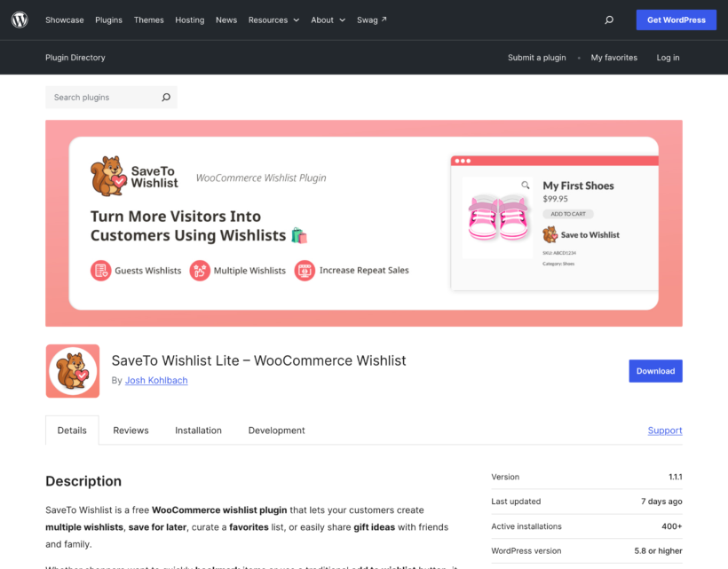728x569 pixels.
Task: Click the squirrel logo in banner
Action: [108, 177]
